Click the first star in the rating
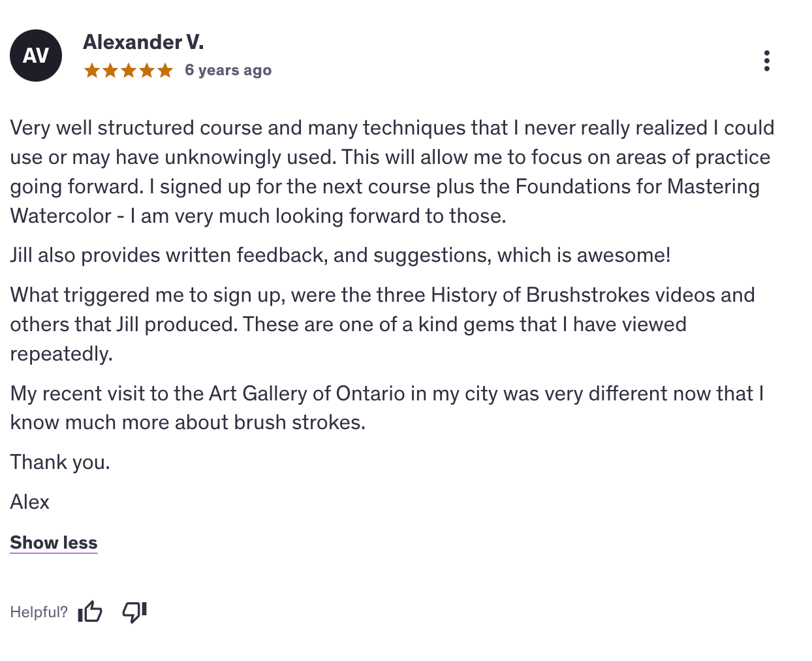The image size is (812, 661). pyautogui.click(x=92, y=71)
